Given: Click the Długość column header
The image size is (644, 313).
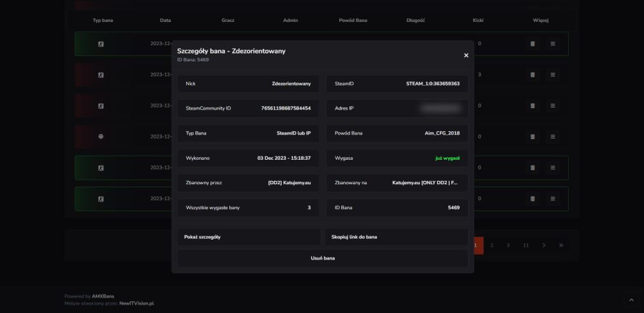Looking at the screenshot, I should (415, 20).
